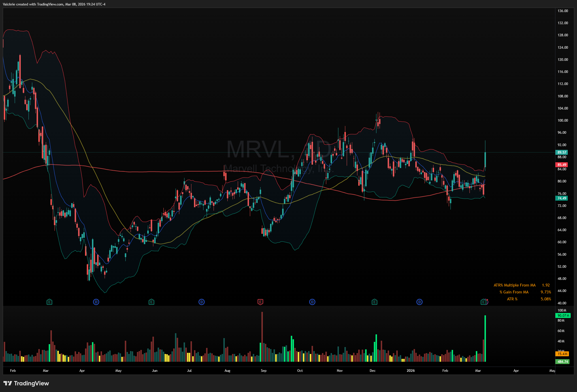The image size is (577, 392).
Task: Click the % Gain From MA value
Action: click(546, 292)
